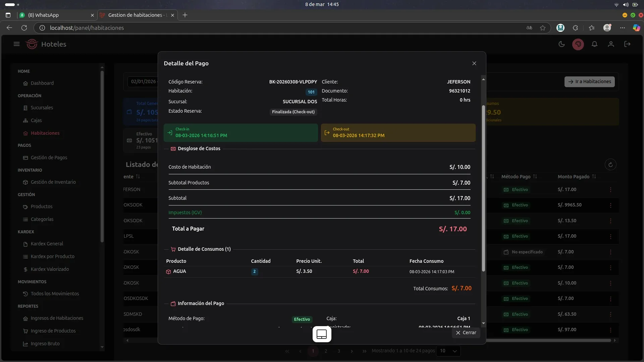
Task: Open the browser extensions icon
Action: (x=575, y=28)
